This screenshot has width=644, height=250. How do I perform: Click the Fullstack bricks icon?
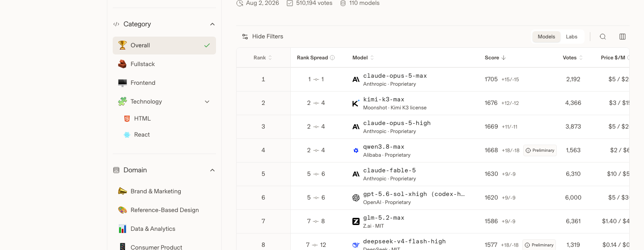[x=122, y=64]
